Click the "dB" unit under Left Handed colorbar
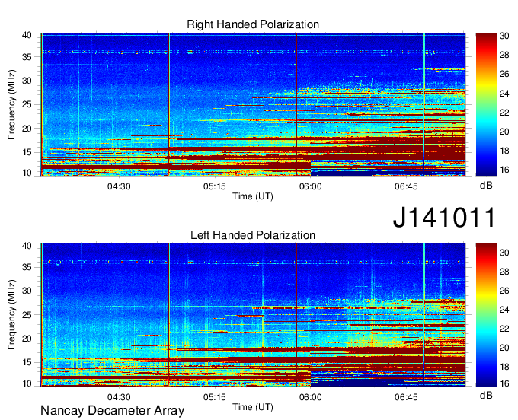Screen dimensions: 518x420 click(486, 395)
